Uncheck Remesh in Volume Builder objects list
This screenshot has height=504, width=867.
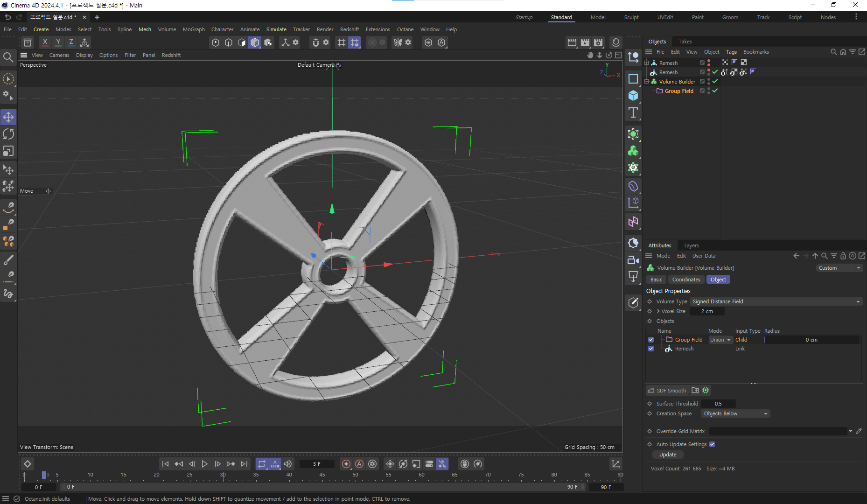click(651, 349)
